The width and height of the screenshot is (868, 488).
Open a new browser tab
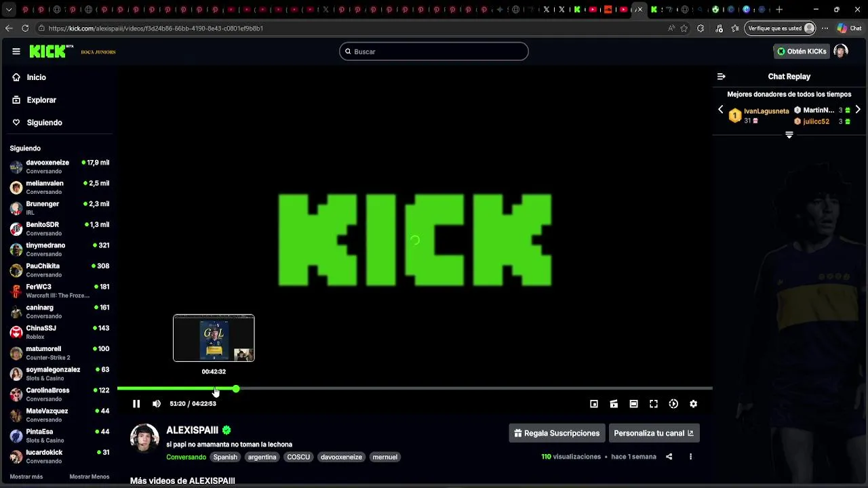779,9
